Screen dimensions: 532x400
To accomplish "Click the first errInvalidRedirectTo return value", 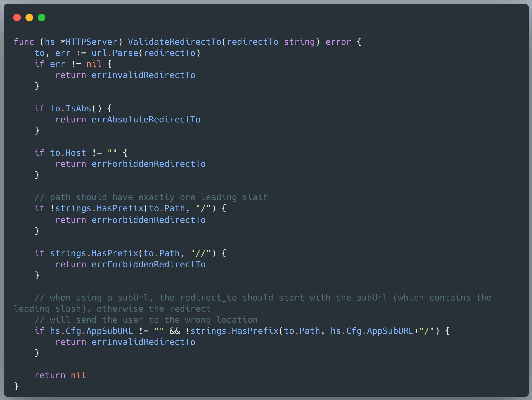I will pos(143,75).
